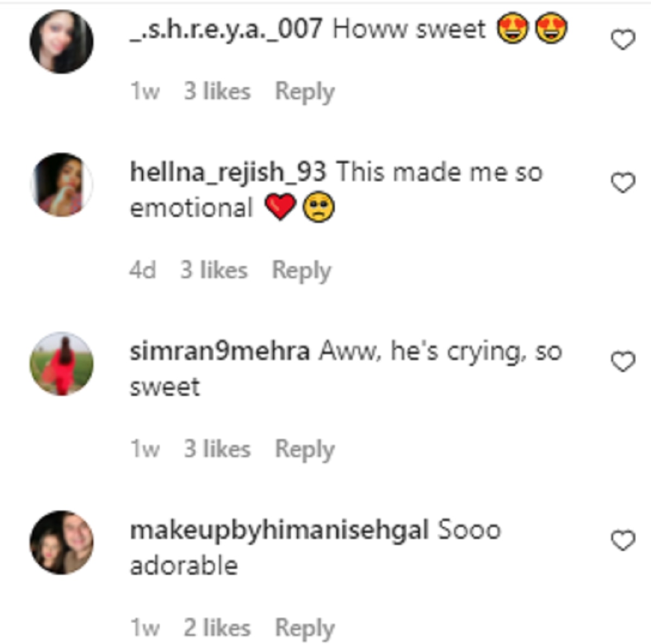
Task: View 3 likes on "Howw sweet" comment
Action: (x=217, y=92)
